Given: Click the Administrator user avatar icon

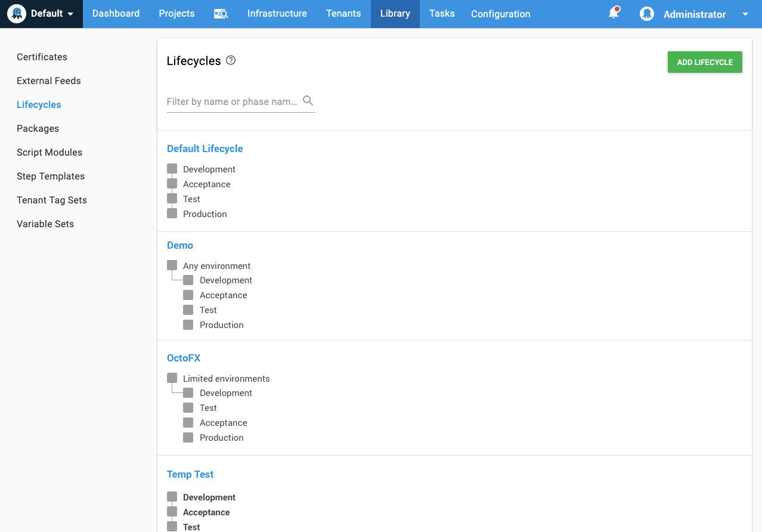Looking at the screenshot, I should (x=647, y=14).
